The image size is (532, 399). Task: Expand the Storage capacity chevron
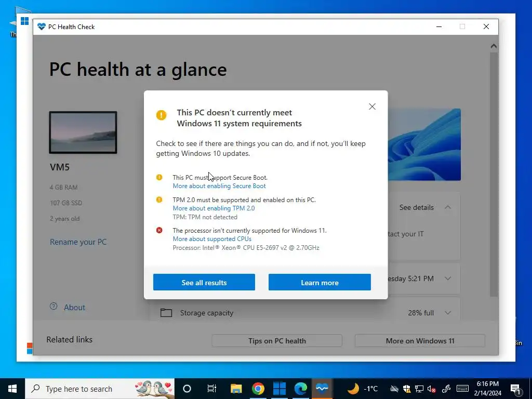(x=448, y=313)
